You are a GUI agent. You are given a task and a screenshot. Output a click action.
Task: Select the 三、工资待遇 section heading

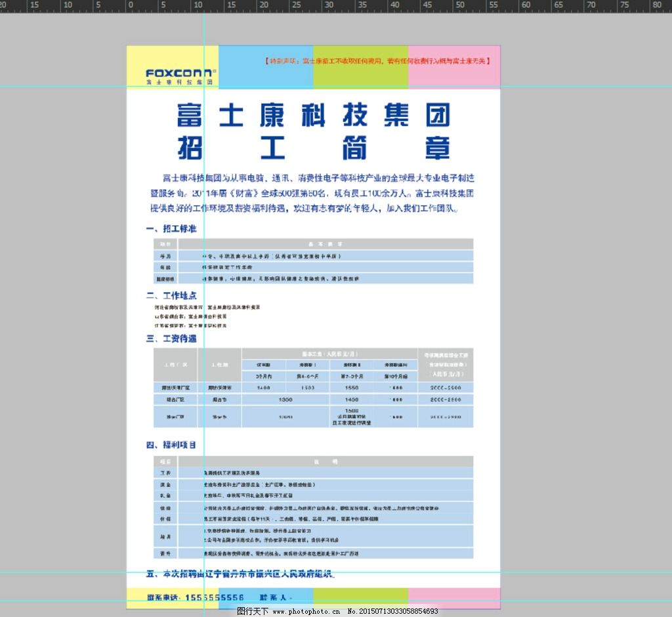171,339
